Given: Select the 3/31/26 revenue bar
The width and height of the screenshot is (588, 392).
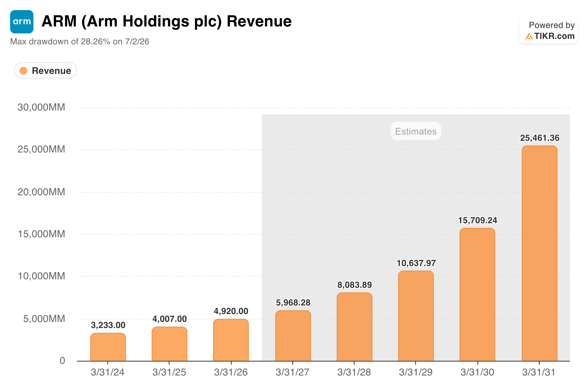Looking at the screenshot, I should [x=231, y=340].
